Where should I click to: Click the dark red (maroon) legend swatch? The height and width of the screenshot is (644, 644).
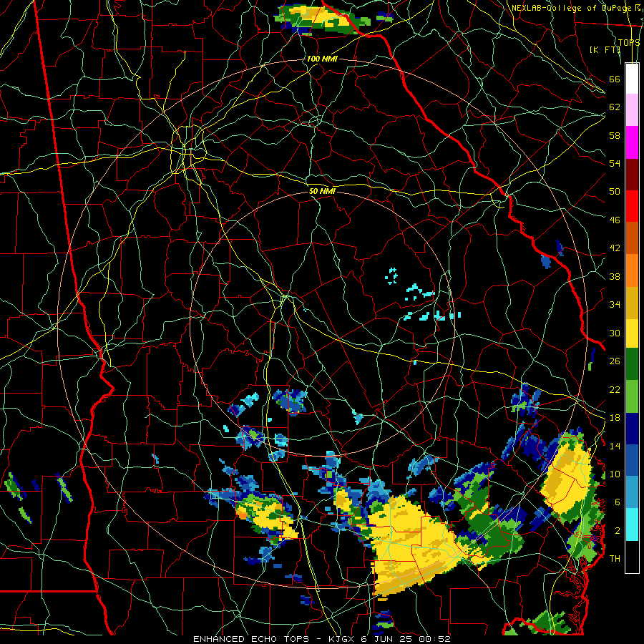pos(632,174)
